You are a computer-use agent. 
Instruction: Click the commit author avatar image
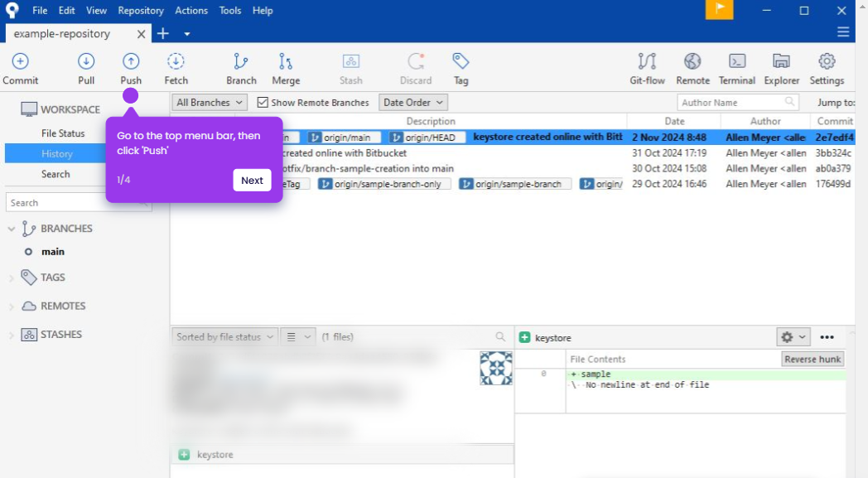[x=496, y=368]
